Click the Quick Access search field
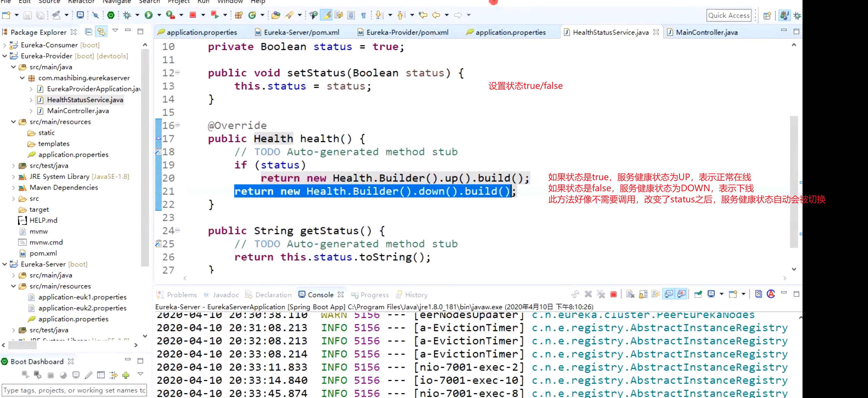Image resolution: width=868 pixels, height=398 pixels. (728, 15)
